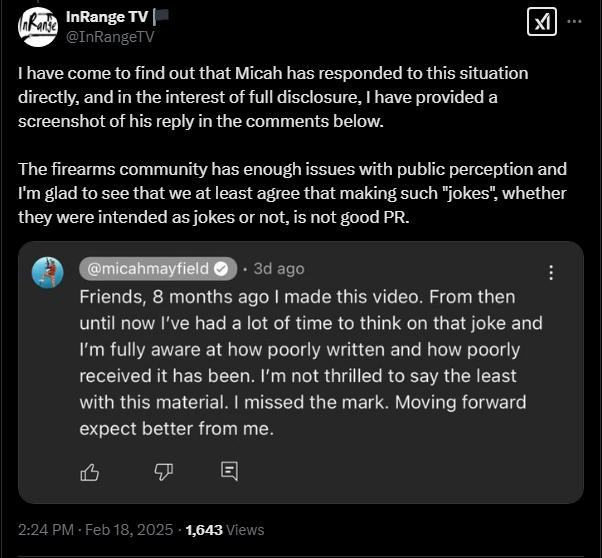Open the embedded comment screenshot image
602x558 pixels.
coord(301,373)
